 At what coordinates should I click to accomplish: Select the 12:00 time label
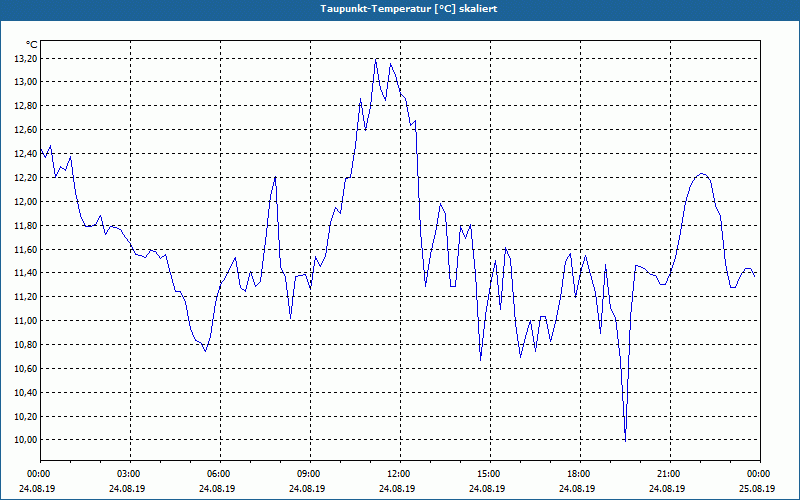tap(400, 474)
